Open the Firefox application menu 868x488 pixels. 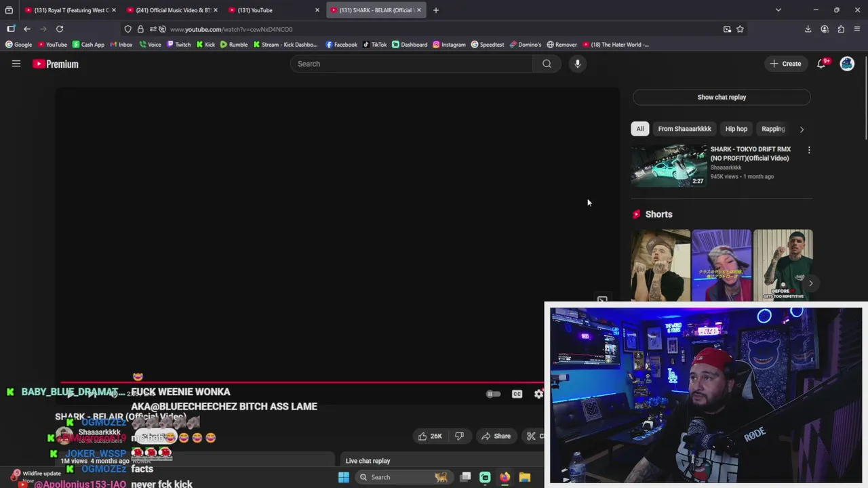coord(857,29)
